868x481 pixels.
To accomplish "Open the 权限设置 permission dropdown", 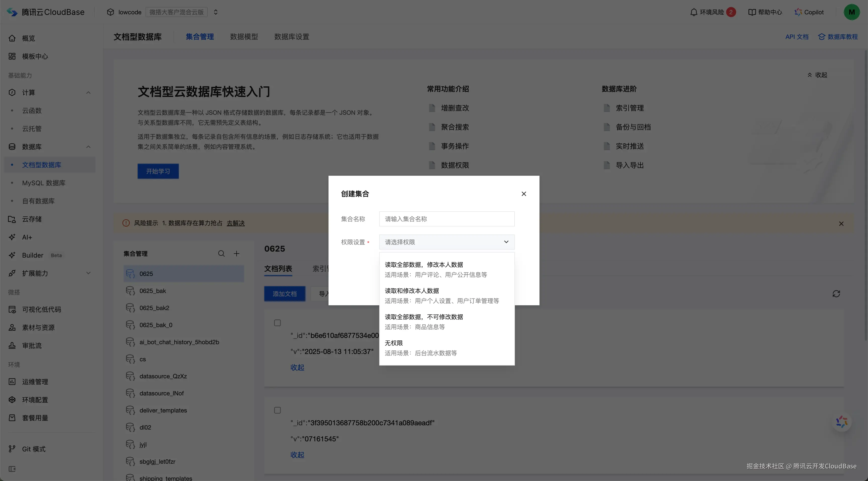I will pos(447,242).
